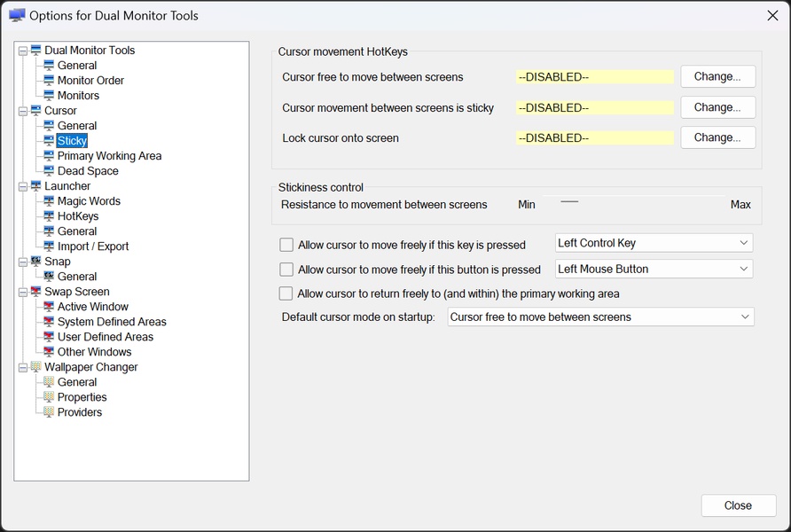This screenshot has height=532, width=791.
Task: Click the monitor icon beside Monitor Order
Action: tap(49, 81)
